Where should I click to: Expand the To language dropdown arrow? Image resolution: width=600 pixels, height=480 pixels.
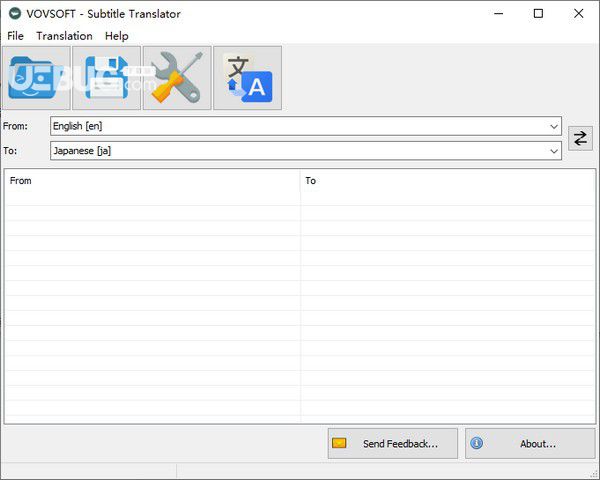554,151
